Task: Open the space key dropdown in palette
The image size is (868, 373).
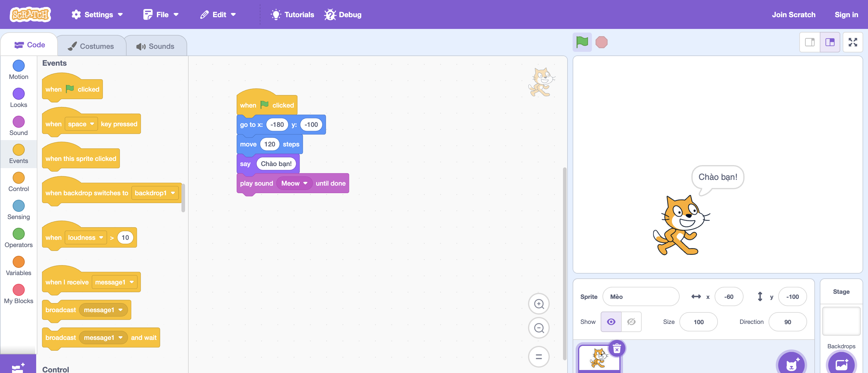Action: [81, 124]
